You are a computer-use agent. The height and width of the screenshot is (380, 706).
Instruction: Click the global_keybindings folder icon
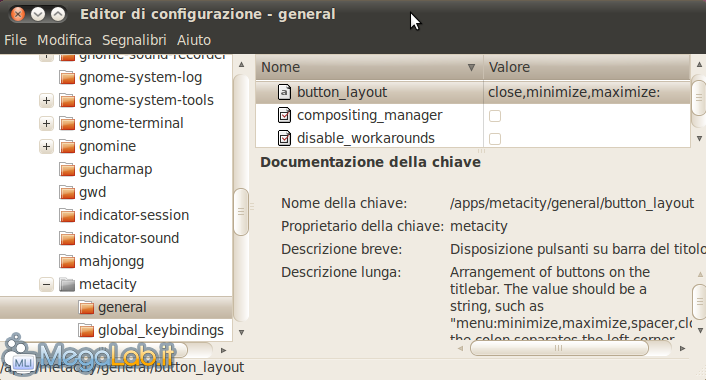(x=86, y=330)
